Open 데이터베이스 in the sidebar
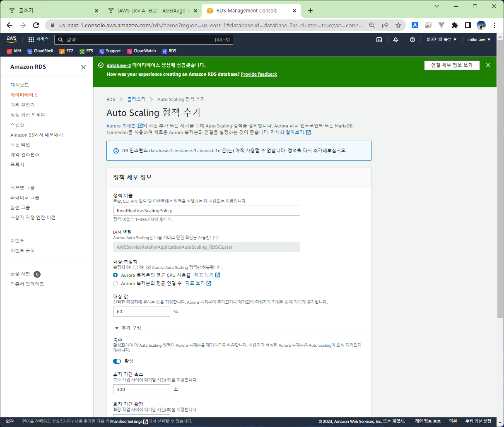Screen dimensions: 504x427 (24, 95)
